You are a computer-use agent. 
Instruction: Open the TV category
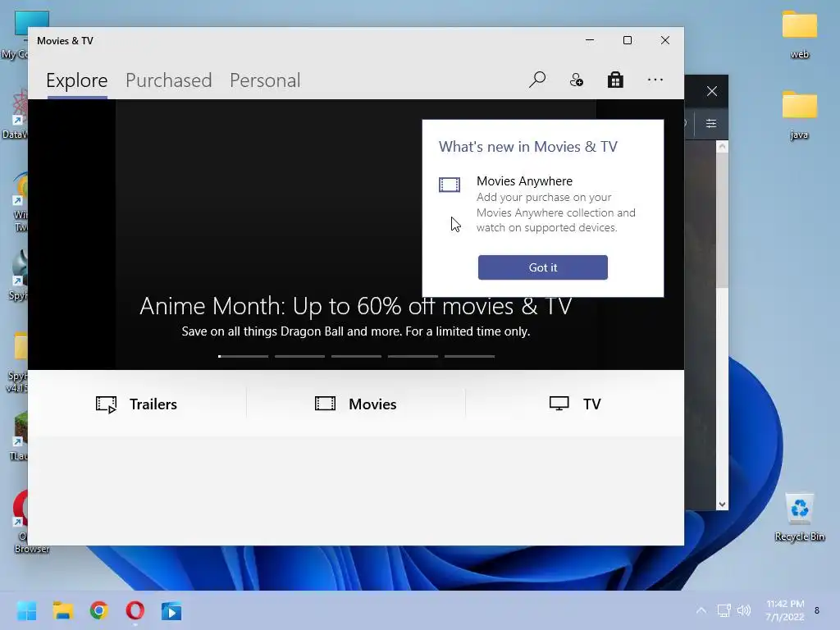(x=575, y=404)
